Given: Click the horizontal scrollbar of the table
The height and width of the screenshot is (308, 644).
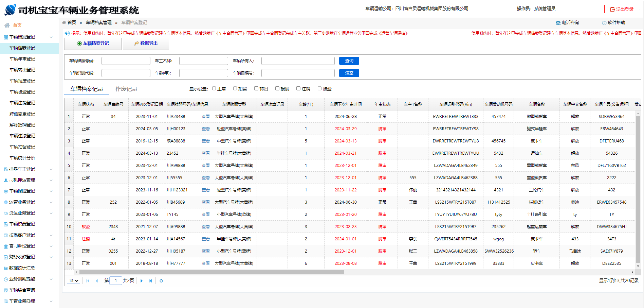Looking at the screenshot, I should [211, 272].
